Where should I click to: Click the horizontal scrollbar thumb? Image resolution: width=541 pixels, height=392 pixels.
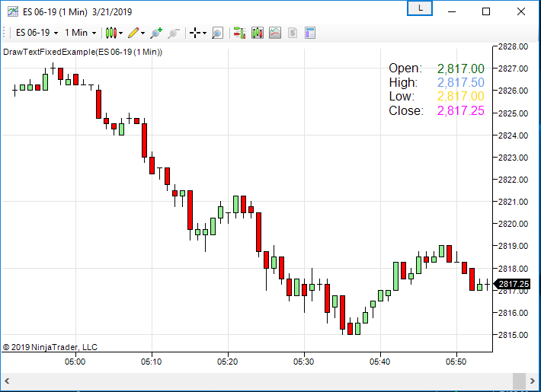point(519,381)
